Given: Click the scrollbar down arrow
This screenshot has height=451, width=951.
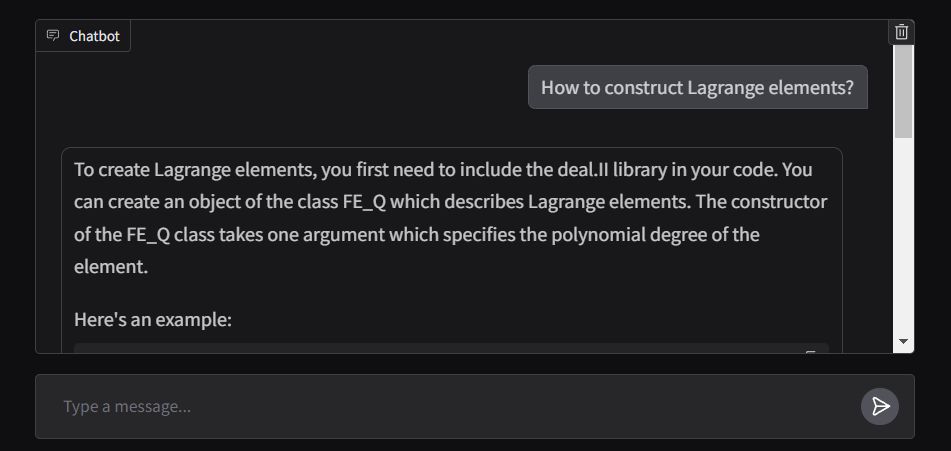Looking at the screenshot, I should coord(904,341).
